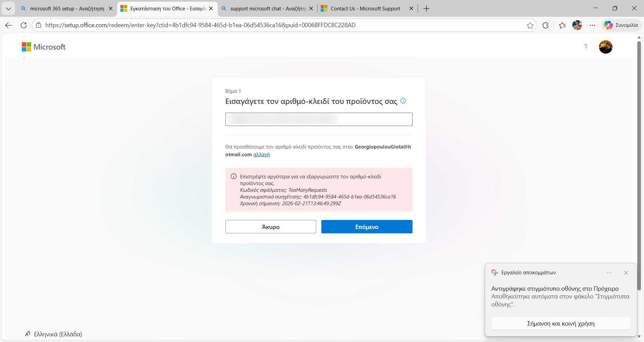This screenshot has height=342, width=644.
Task: Click the Άκυρο button
Action: point(271,227)
